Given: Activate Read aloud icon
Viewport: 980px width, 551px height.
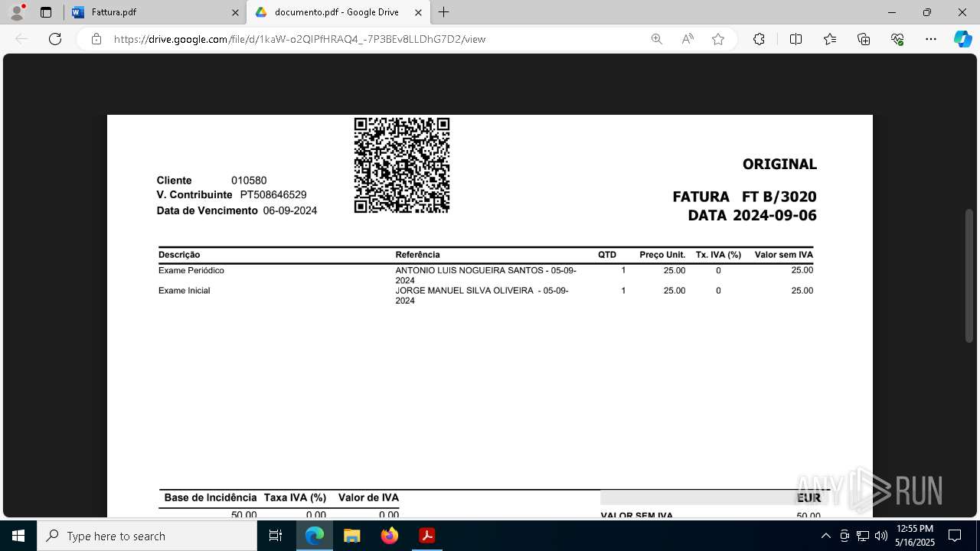Looking at the screenshot, I should click(688, 39).
